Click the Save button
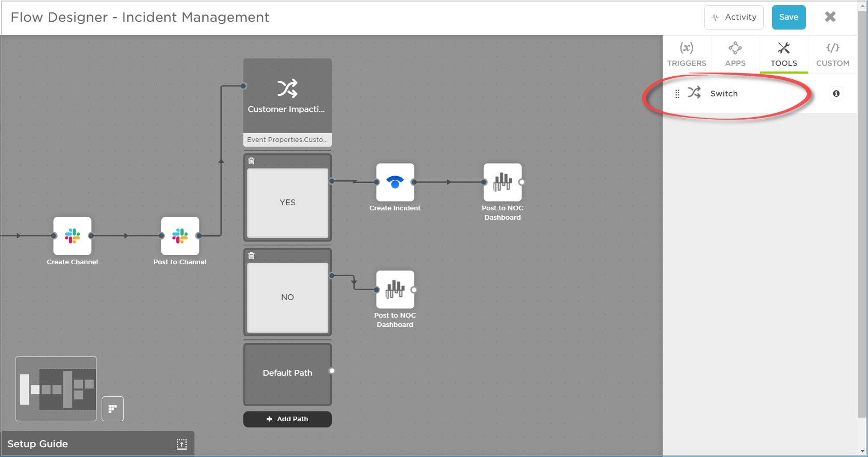 (789, 17)
